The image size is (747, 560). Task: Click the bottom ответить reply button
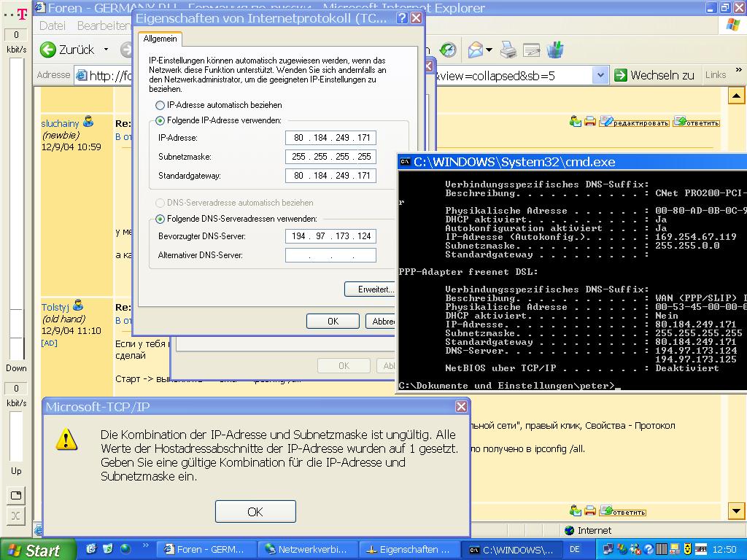coord(623,511)
